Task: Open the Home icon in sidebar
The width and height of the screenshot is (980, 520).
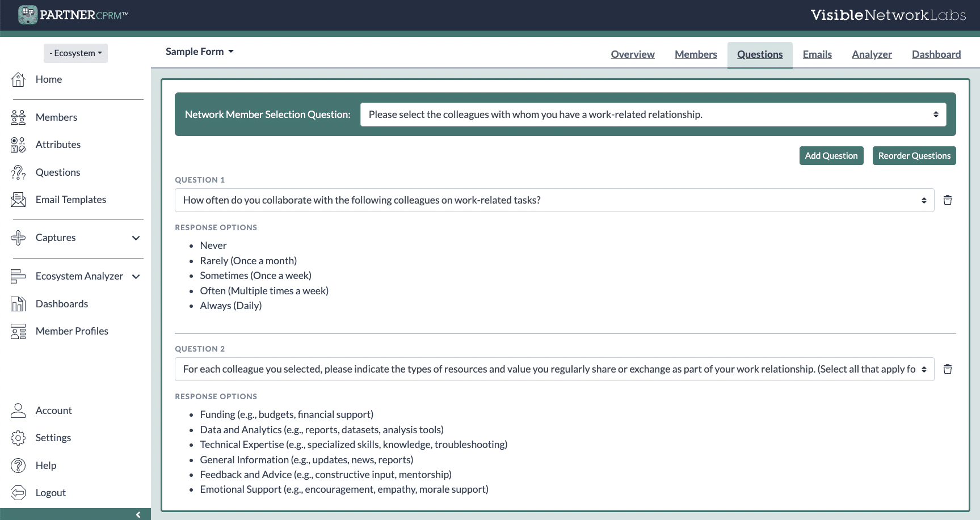Action: tap(18, 79)
